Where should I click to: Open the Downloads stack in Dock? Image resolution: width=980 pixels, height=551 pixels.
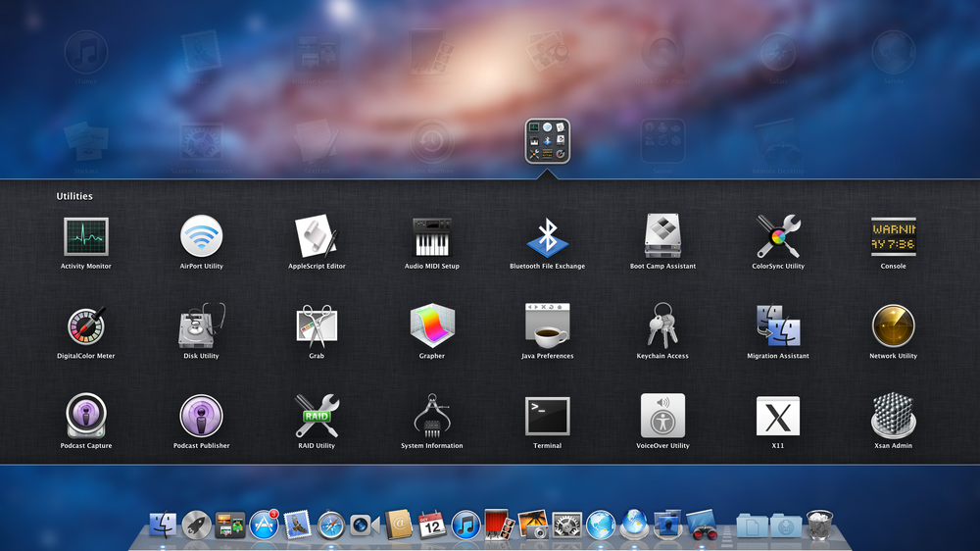tap(786, 526)
